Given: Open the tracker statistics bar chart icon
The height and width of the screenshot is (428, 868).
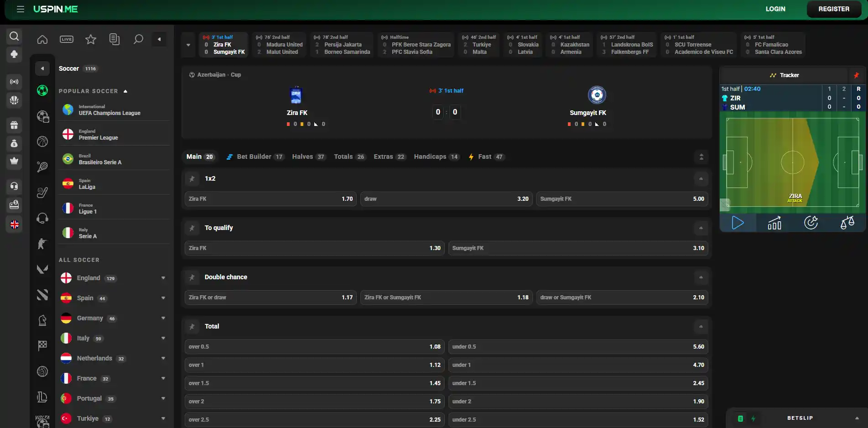Looking at the screenshot, I should pos(774,223).
